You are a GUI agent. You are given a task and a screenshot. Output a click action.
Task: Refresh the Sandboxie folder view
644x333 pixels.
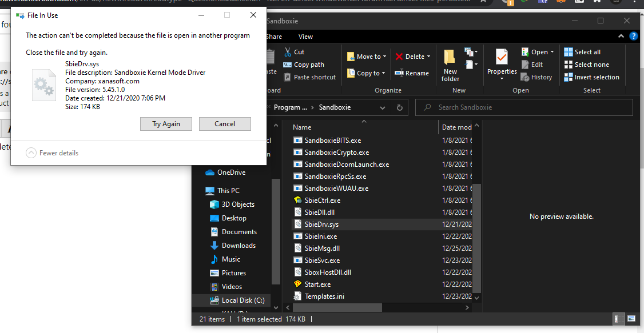pyautogui.click(x=400, y=107)
